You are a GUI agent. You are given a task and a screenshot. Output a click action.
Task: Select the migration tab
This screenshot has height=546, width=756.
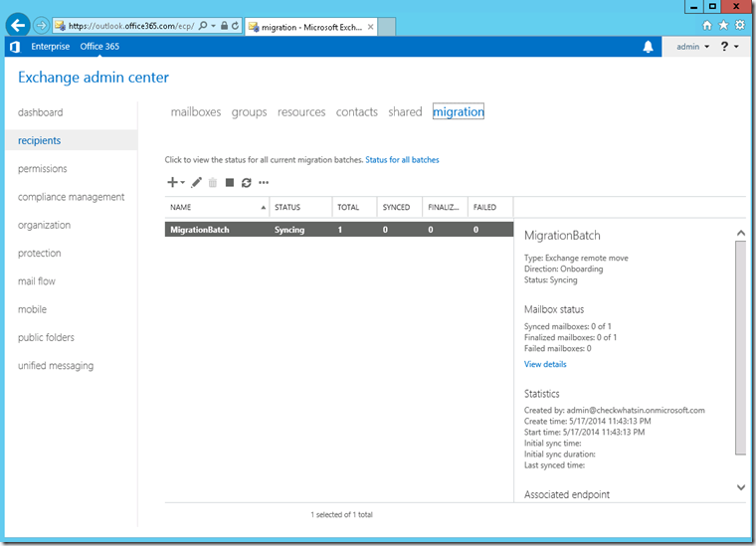point(458,111)
